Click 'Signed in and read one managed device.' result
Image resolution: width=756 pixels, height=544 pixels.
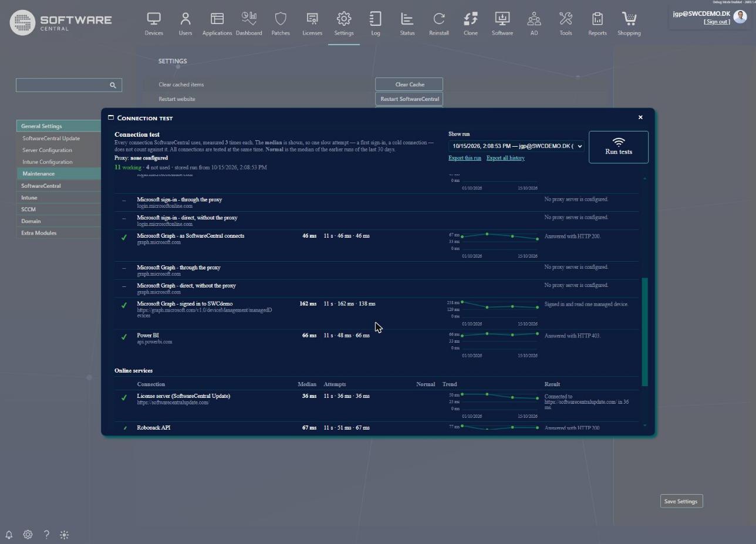[586, 305]
